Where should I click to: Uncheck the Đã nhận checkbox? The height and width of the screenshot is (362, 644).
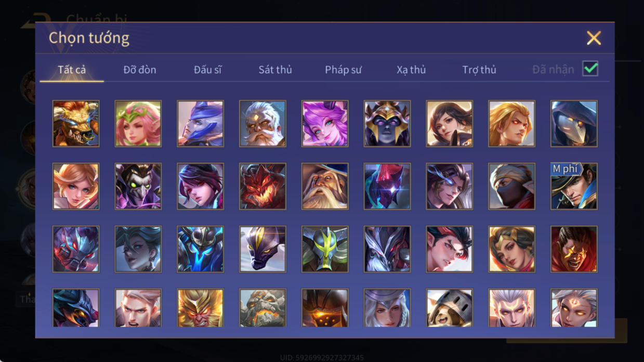click(x=590, y=69)
